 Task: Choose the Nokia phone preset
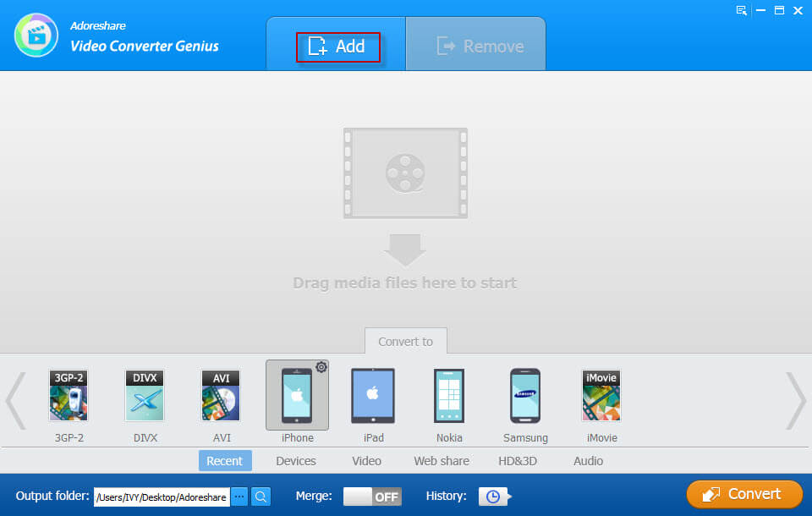tap(449, 396)
